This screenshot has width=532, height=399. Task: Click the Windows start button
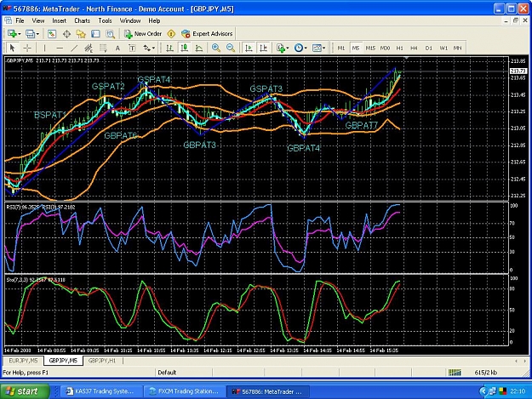(x=25, y=391)
